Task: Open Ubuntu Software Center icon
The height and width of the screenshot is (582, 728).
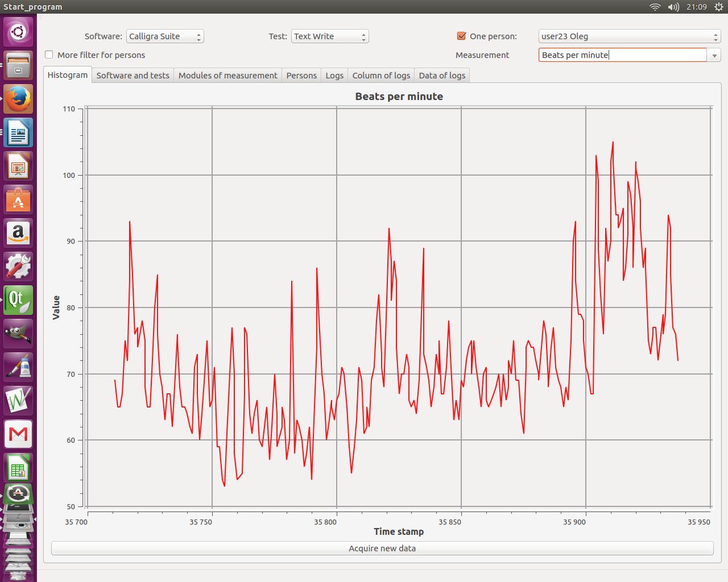Action: (18, 199)
